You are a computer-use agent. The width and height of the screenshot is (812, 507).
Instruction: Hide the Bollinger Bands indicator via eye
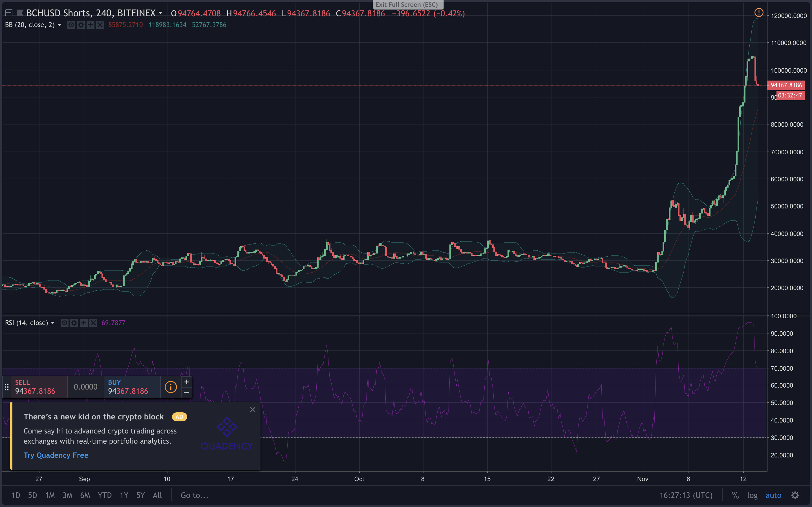(71, 25)
